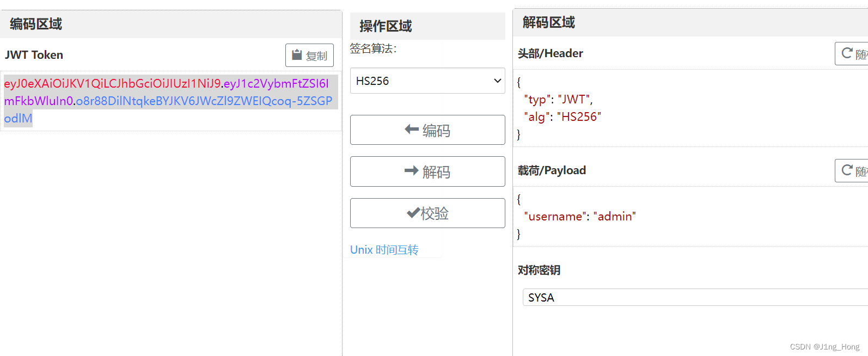Click the 解码 decode button

coord(427,171)
